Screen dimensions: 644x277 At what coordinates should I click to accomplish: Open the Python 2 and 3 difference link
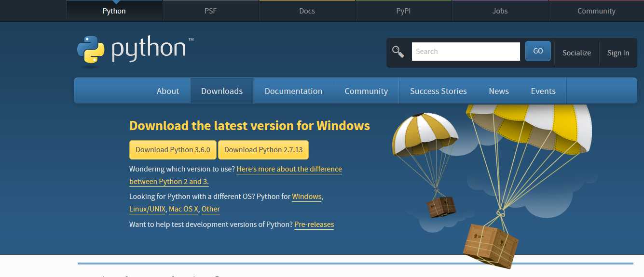(x=289, y=169)
